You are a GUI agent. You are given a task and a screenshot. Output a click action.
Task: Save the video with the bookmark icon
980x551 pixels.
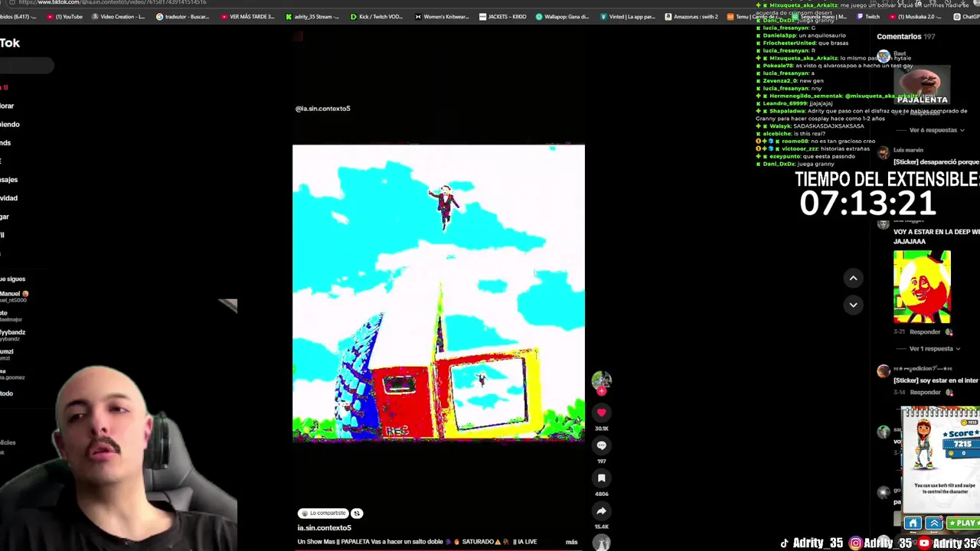click(x=601, y=478)
